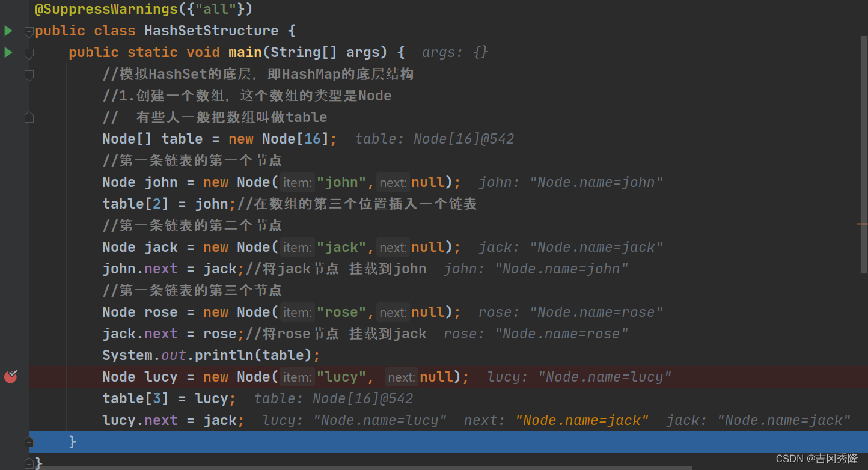Click lucy.next in the final assignment line
Screen dimensions: 868x470
(x=140, y=420)
